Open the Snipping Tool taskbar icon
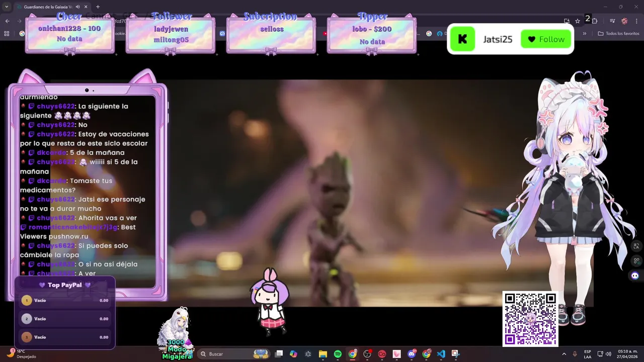The image size is (644, 362). 456,354
